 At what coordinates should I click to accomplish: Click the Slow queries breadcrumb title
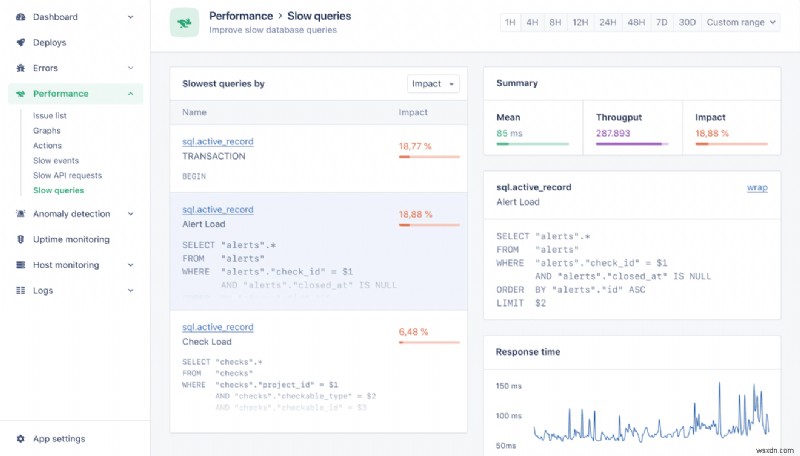pos(319,16)
